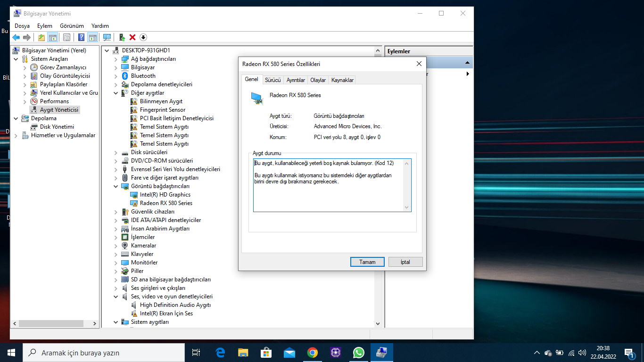This screenshot has height=362, width=644.
Task: Open Görev Zamanlayıcı in left tree
Action: coord(63,67)
